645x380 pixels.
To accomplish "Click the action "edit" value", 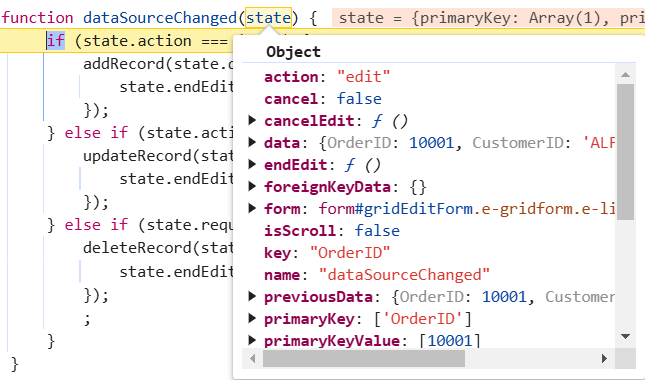I will pos(364,77).
